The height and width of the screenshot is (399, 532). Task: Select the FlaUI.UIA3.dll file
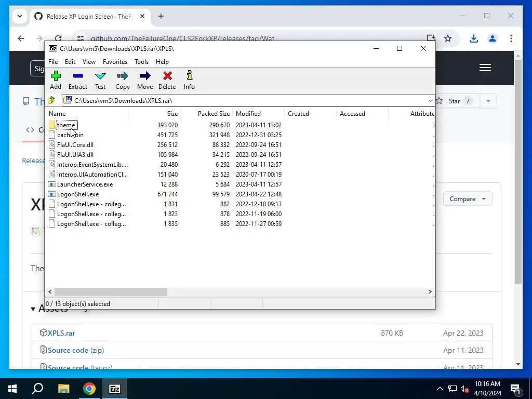[75, 155]
